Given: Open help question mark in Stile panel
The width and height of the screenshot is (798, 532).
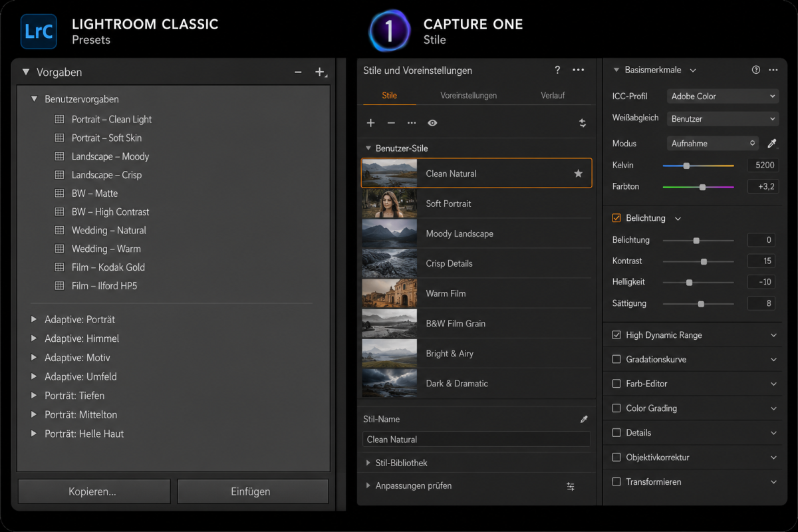Looking at the screenshot, I should tap(557, 70).
